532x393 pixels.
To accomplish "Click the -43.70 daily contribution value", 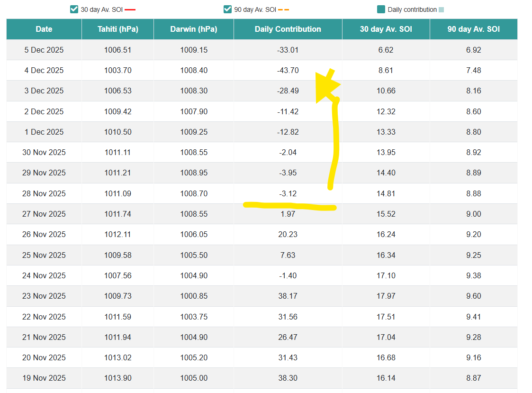I will 288,70.
